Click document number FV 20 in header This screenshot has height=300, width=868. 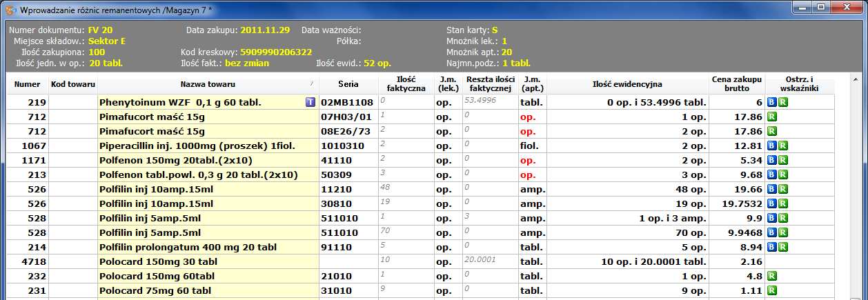[101, 30]
